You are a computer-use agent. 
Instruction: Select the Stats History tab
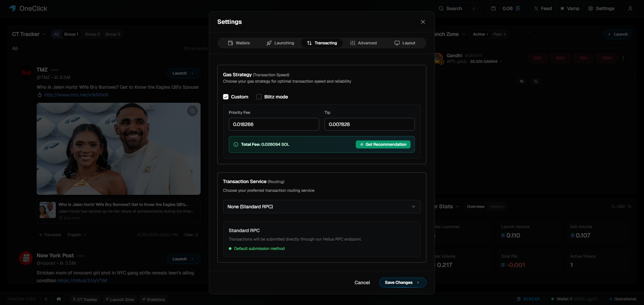coord(497,207)
